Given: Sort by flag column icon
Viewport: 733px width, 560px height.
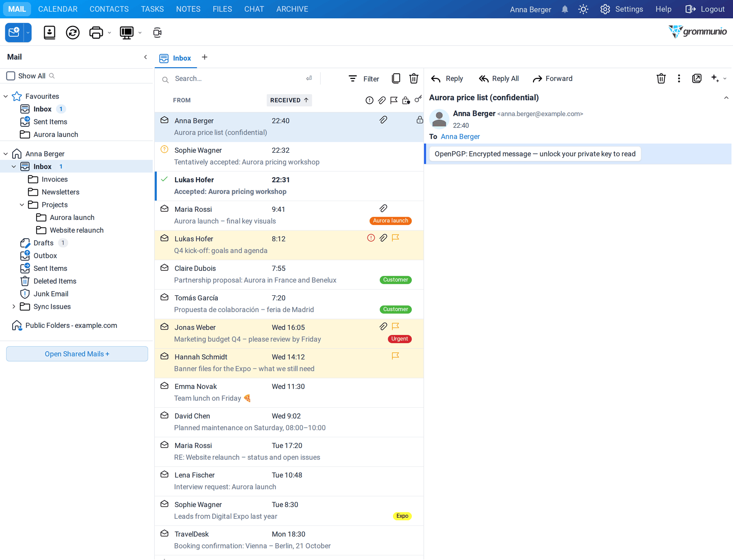Looking at the screenshot, I should [394, 100].
